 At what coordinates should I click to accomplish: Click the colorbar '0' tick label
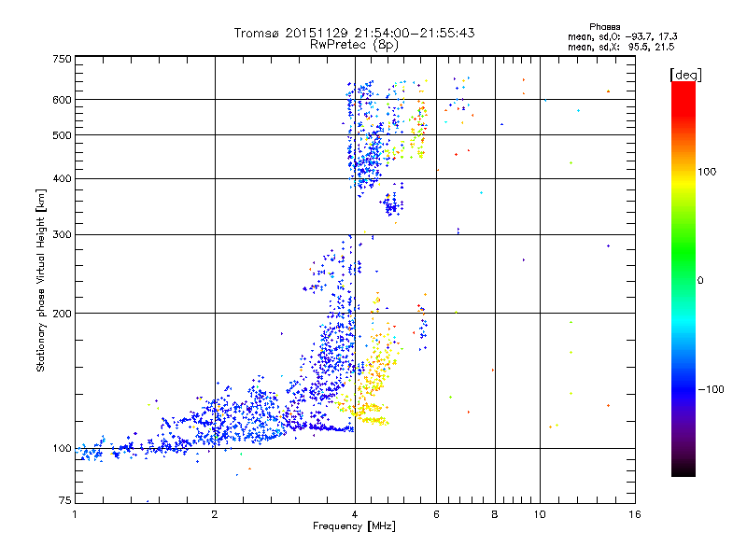700,280
